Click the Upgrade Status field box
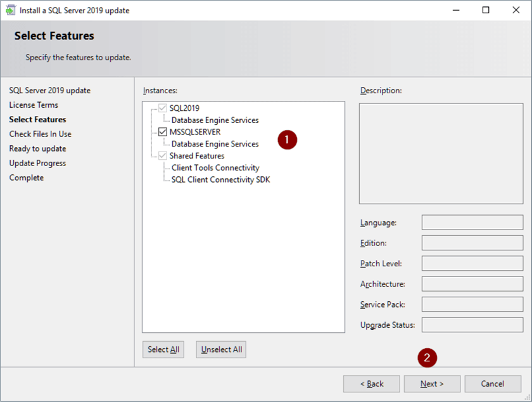The image size is (532, 402). click(472, 325)
